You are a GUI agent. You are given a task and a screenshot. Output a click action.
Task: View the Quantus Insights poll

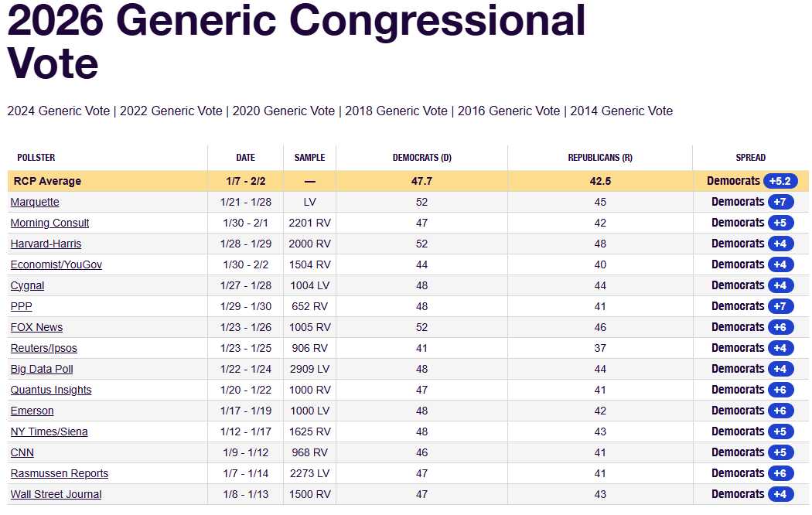point(51,390)
